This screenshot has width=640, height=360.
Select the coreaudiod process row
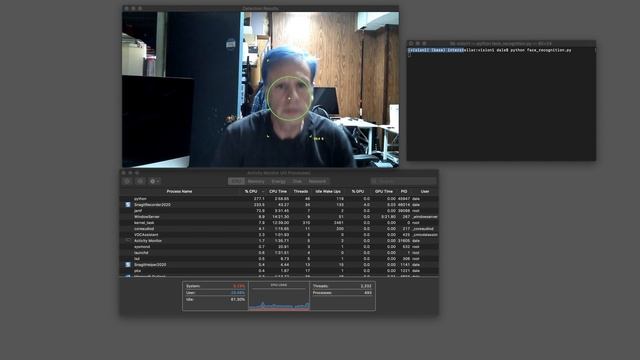coord(280,229)
